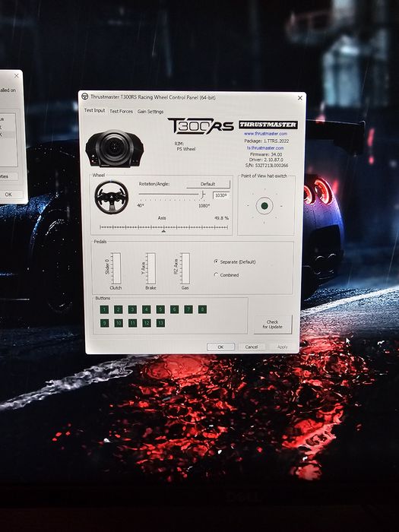This screenshot has height=532, width=399.
Task: Click button indicator 11
Action: pos(133,323)
